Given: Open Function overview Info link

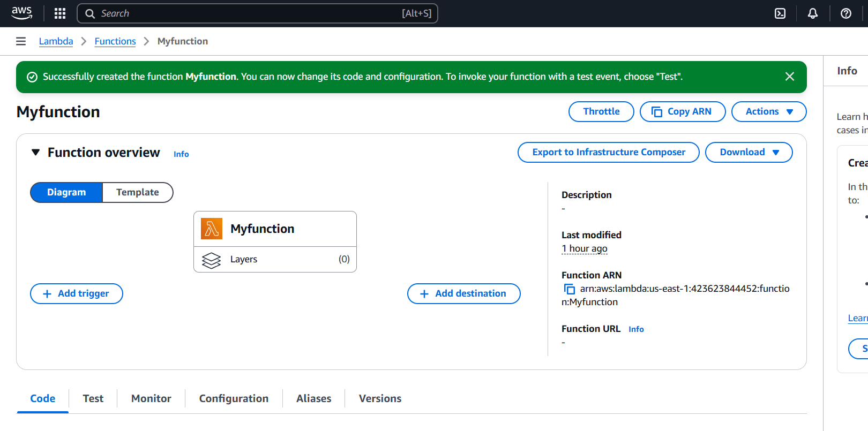Looking at the screenshot, I should tap(181, 154).
